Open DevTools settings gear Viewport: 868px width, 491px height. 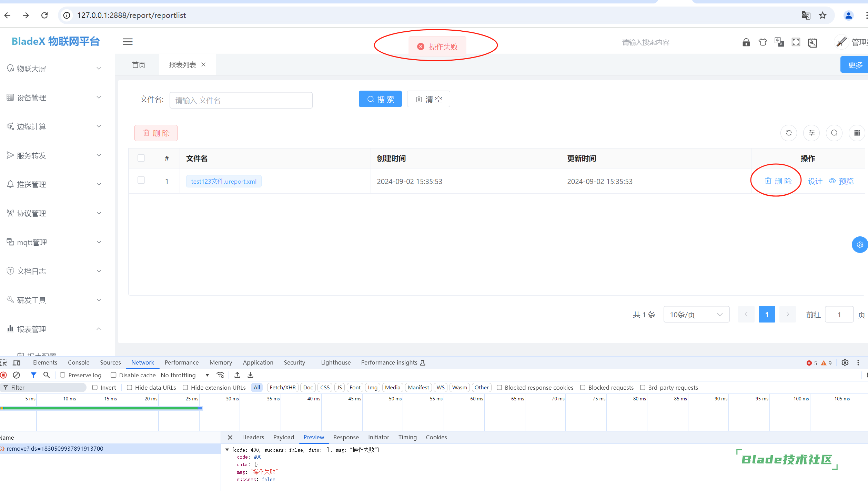845,362
